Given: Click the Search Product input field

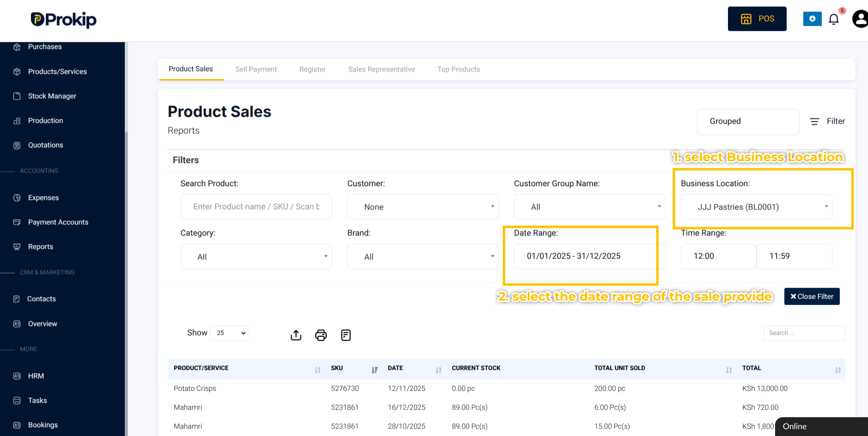Looking at the screenshot, I should 256,207.
